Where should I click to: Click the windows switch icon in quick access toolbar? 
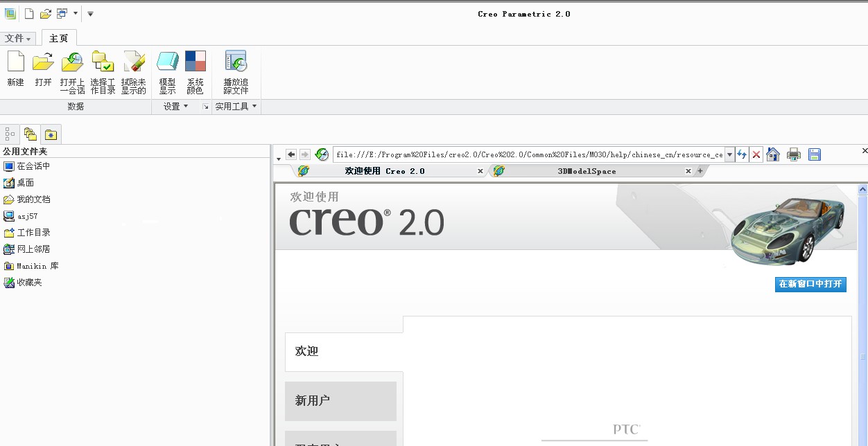click(x=62, y=13)
